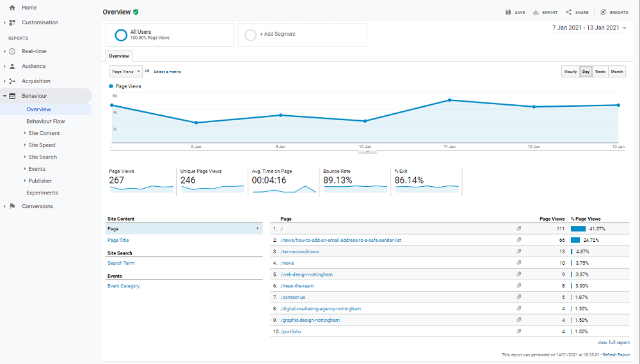Click the Home house icon
This screenshot has width=640, height=364.
[12, 8]
